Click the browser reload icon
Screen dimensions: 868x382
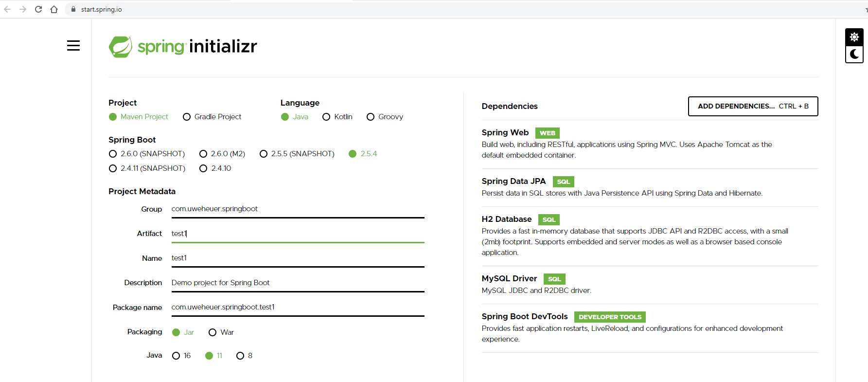tap(38, 9)
